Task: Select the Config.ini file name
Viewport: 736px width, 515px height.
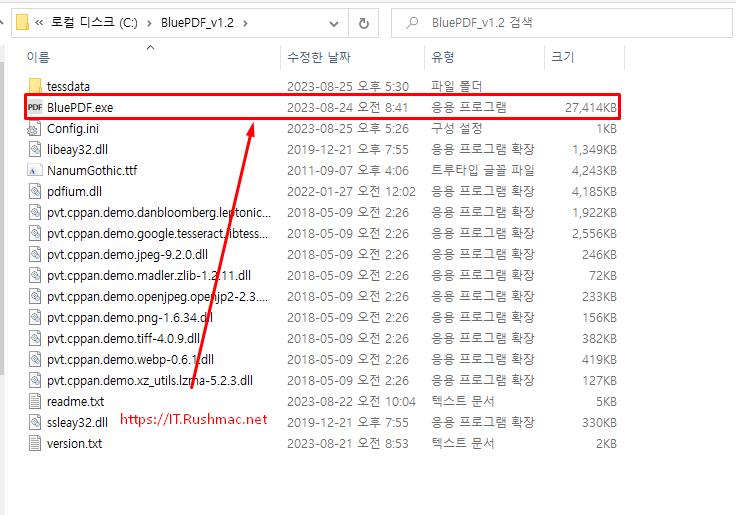Action: pos(73,129)
